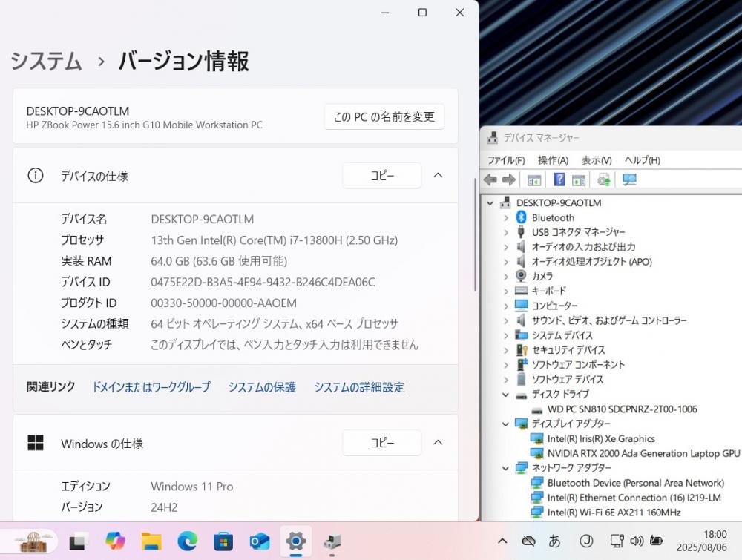Collapse the デバイスの仕様 section

click(439, 176)
